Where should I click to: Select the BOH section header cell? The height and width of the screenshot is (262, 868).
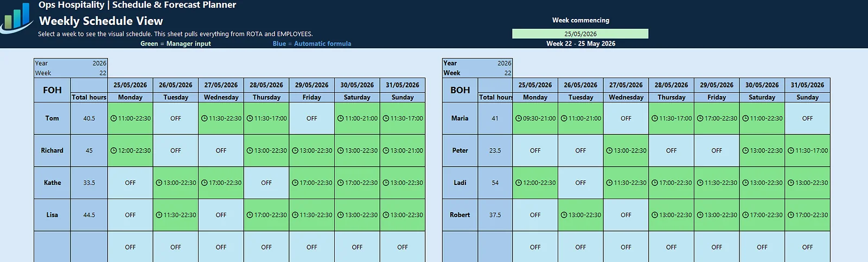460,90
